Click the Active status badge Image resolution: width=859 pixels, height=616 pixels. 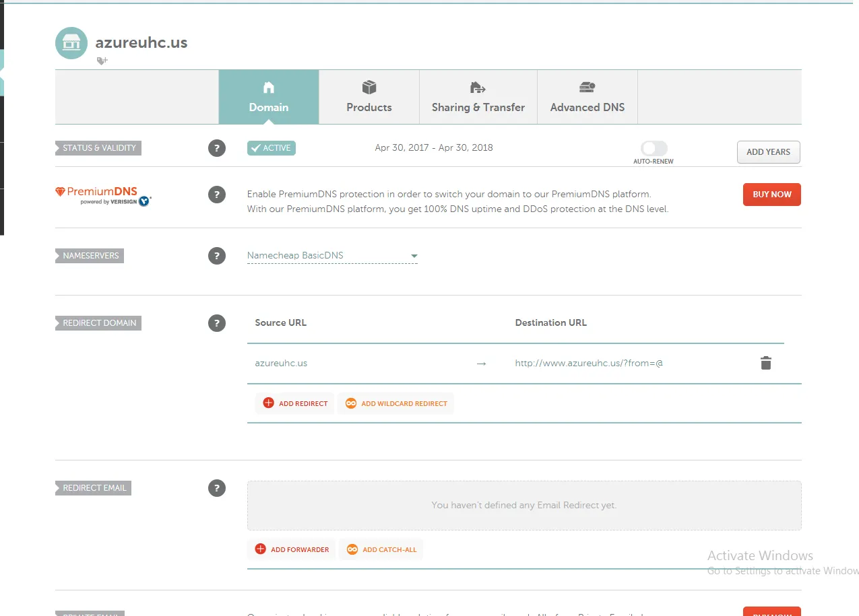(272, 148)
